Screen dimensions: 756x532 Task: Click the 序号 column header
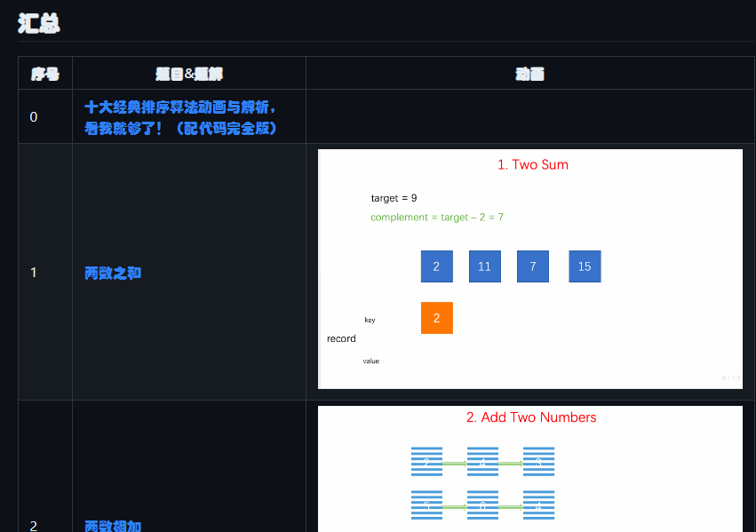[44, 73]
